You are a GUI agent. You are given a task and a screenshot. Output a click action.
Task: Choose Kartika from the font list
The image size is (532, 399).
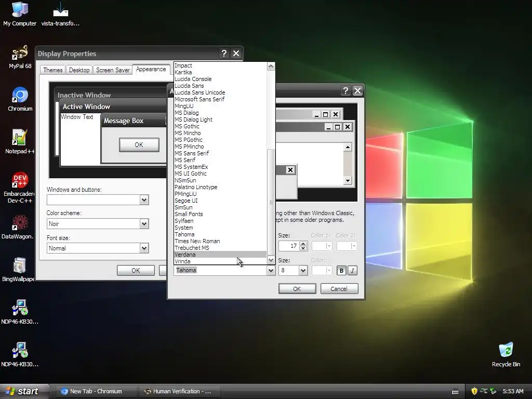tap(220, 72)
